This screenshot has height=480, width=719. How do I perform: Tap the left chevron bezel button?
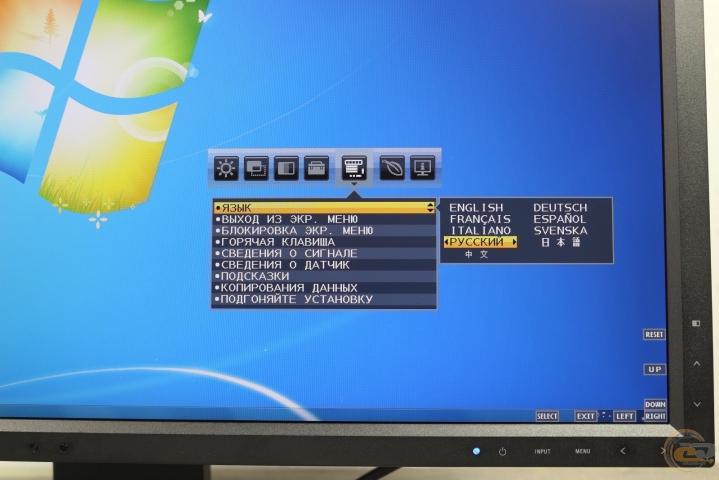pyautogui.click(x=623, y=451)
